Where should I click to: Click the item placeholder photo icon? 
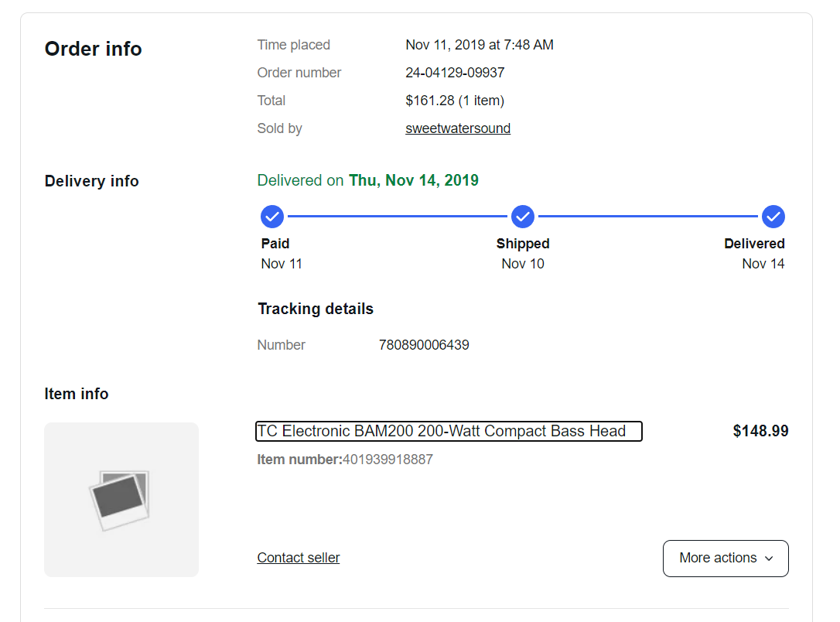tap(121, 501)
